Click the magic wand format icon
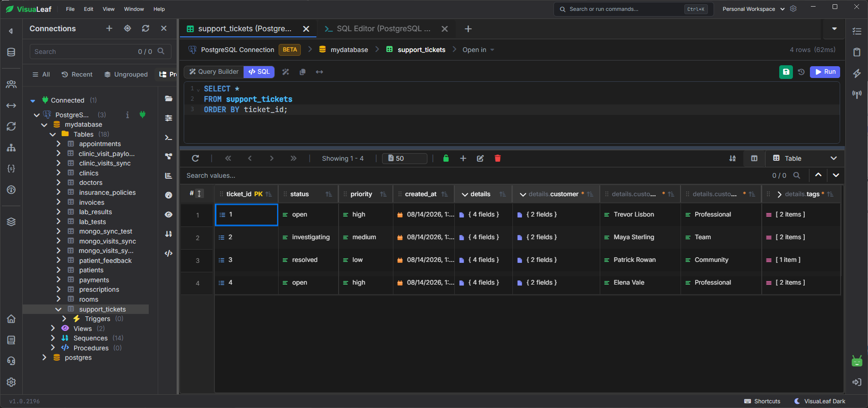868x408 pixels. (286, 72)
